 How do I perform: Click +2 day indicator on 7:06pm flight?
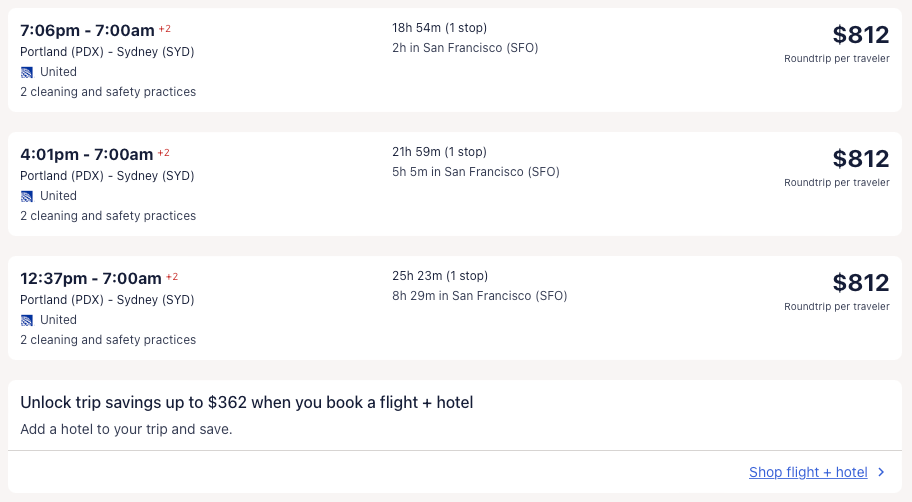click(164, 28)
